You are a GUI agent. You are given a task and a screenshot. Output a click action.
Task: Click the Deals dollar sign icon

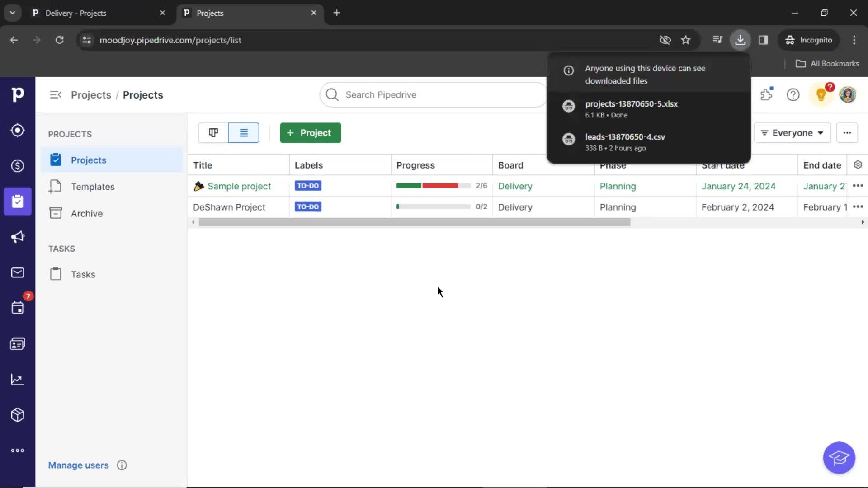pyautogui.click(x=17, y=166)
